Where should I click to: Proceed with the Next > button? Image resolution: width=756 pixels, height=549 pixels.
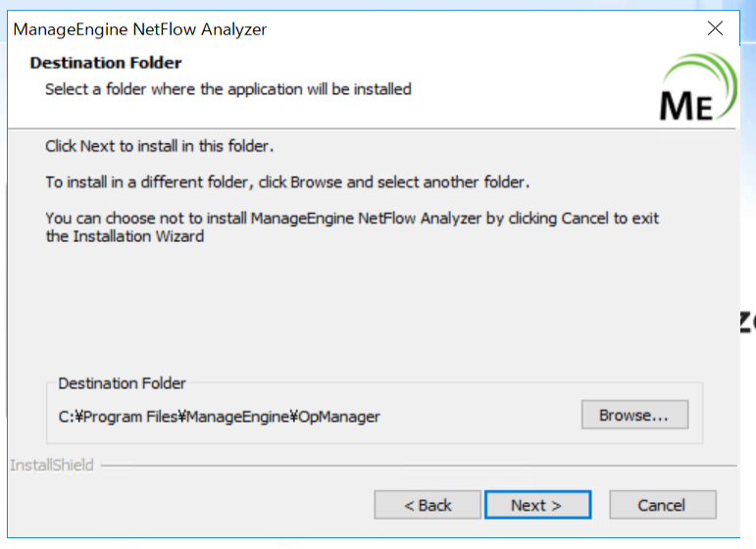click(x=536, y=505)
